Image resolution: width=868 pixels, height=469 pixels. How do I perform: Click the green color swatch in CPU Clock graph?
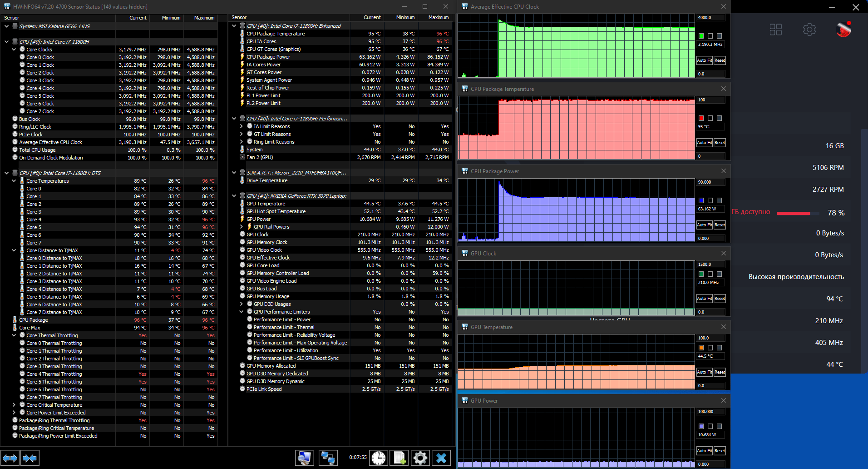701,36
